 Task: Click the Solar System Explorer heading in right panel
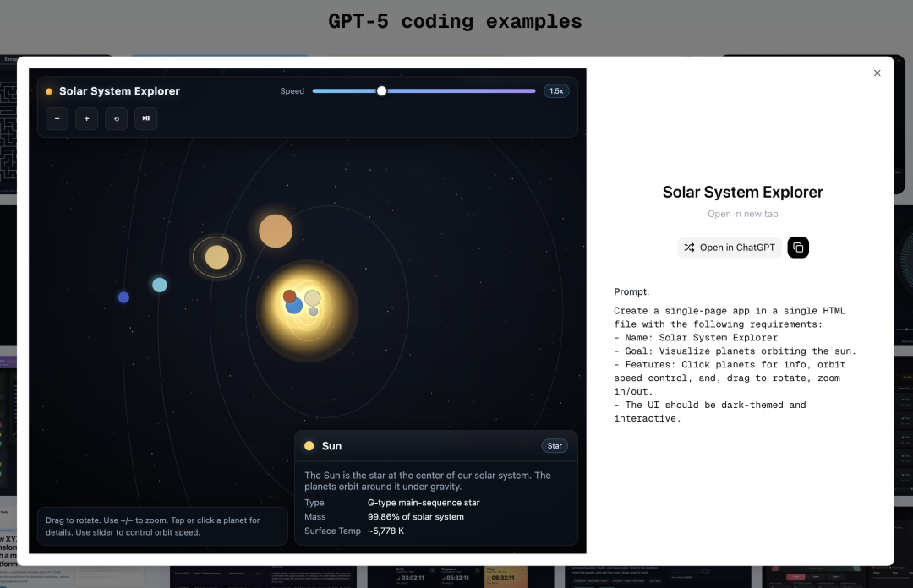(742, 192)
